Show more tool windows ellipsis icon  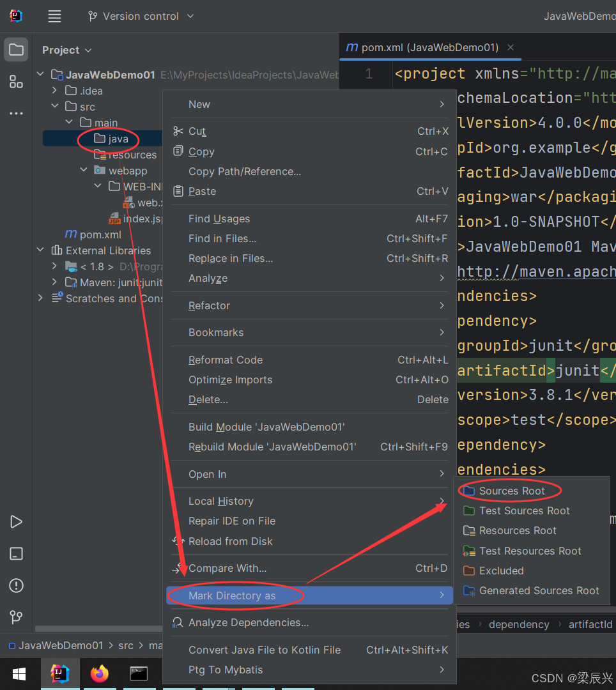[16, 113]
